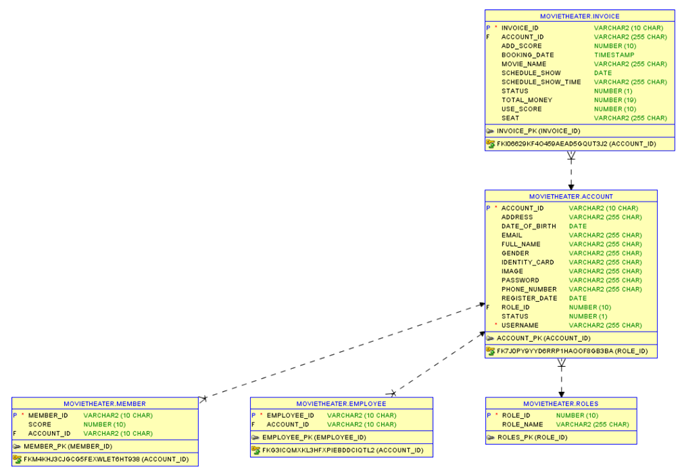Click the EMPLOYEE_ID column name
Screen dimensions: 680x473
click(x=290, y=416)
